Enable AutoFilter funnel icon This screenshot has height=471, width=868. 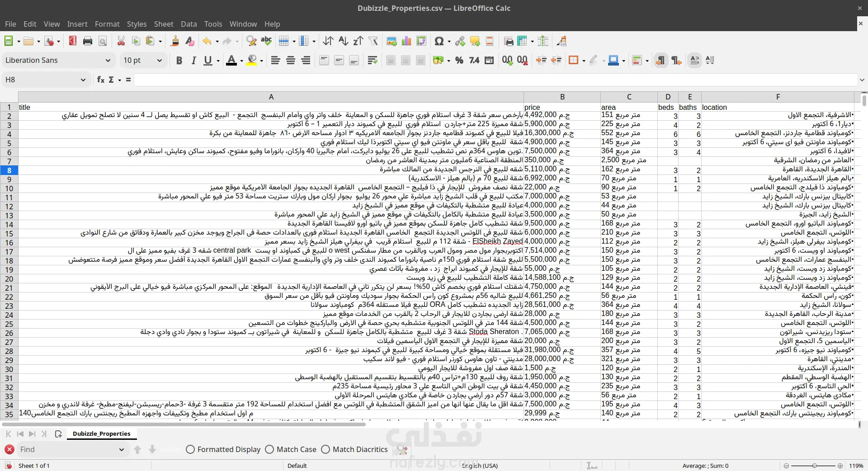(x=373, y=41)
